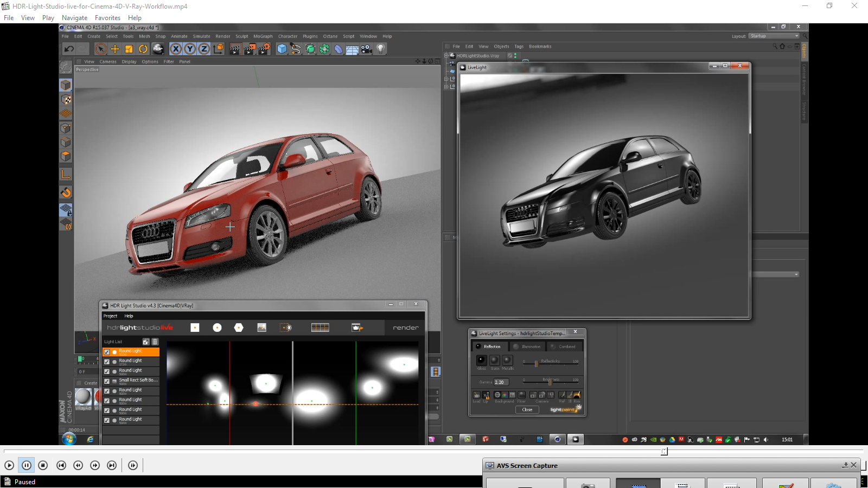Add a Floor environment object

tap(352, 49)
